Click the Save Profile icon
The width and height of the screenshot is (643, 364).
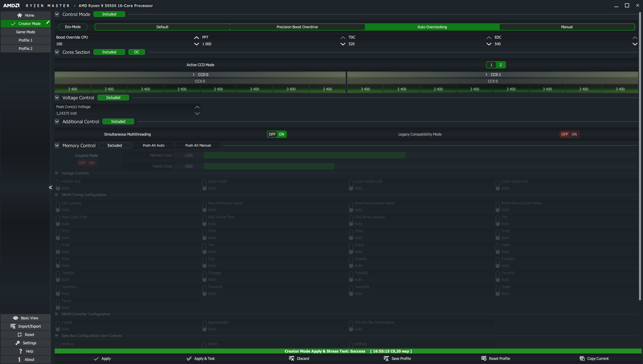pos(386,359)
